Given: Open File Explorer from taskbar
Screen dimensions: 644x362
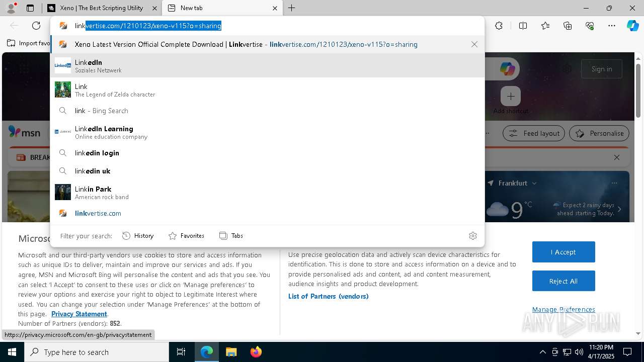Looking at the screenshot, I should click(x=231, y=352).
